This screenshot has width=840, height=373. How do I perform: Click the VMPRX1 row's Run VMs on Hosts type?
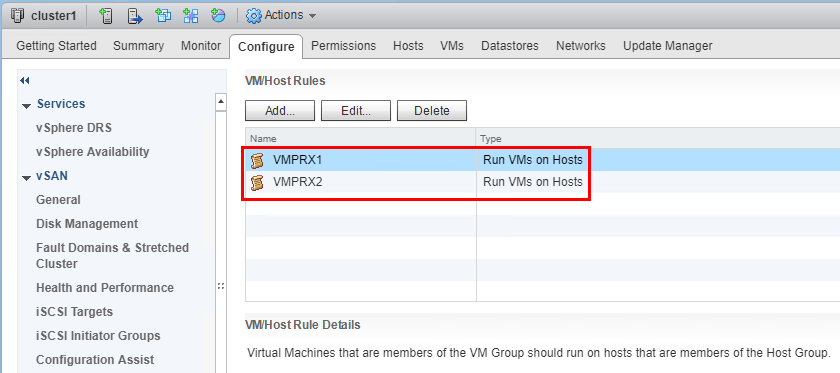[532, 160]
